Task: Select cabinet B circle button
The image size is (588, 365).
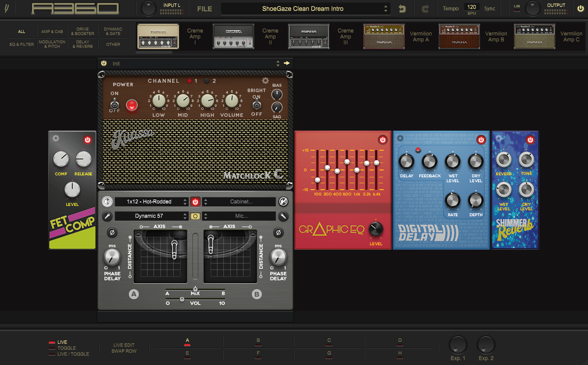Action: [256, 294]
